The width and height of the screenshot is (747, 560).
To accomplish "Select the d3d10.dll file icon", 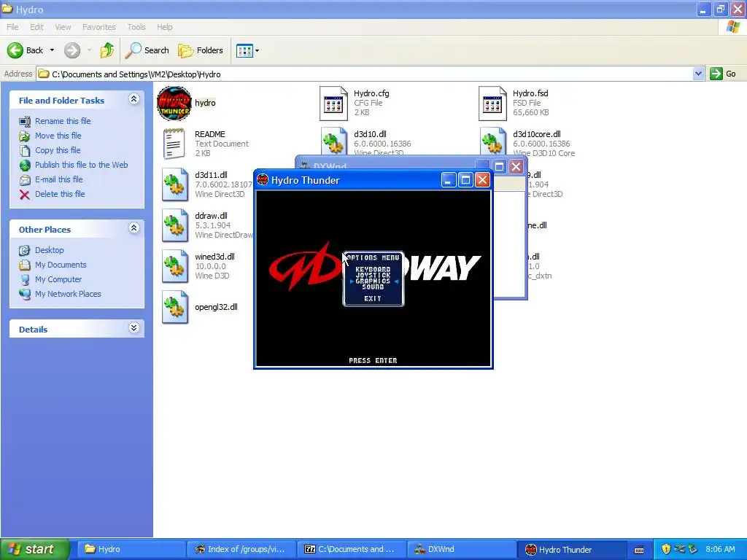I will click(x=334, y=141).
